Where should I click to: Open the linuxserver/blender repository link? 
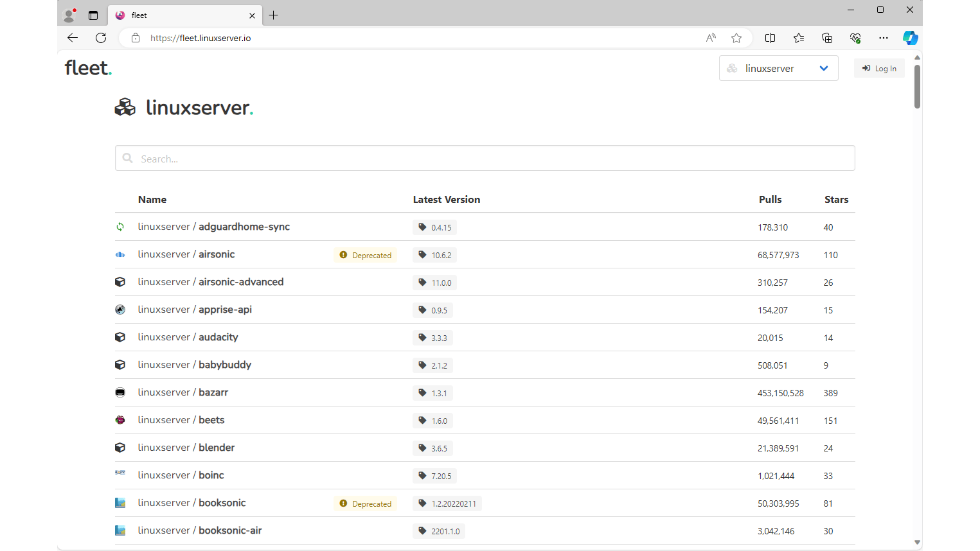tap(186, 447)
